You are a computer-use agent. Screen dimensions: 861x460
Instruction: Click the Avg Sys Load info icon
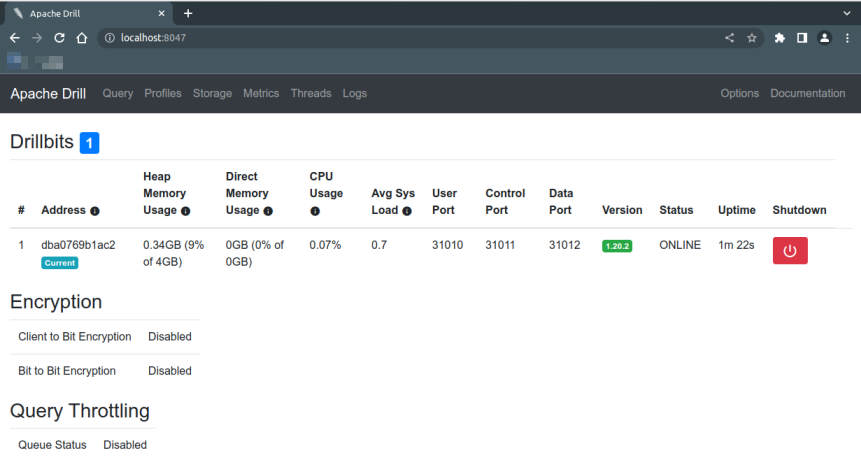coord(407,211)
